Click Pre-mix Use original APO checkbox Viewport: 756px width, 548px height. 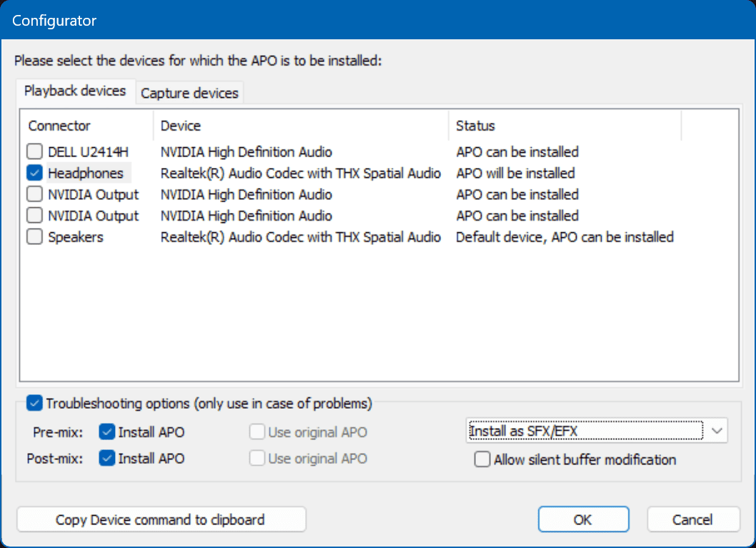pos(257,432)
